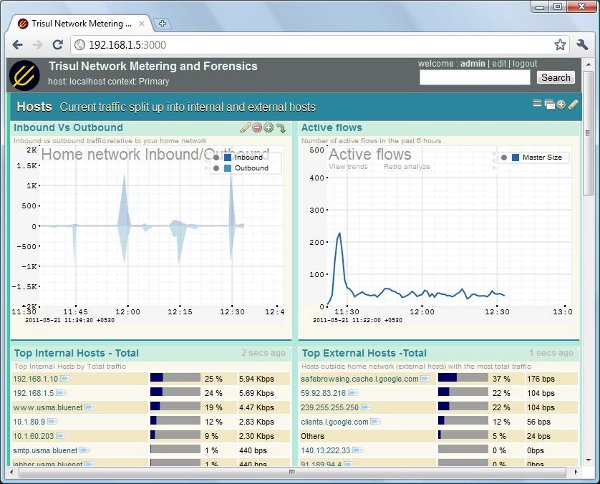Click the admin user link
Image resolution: width=600 pixels, height=484 pixels.
coord(473,64)
